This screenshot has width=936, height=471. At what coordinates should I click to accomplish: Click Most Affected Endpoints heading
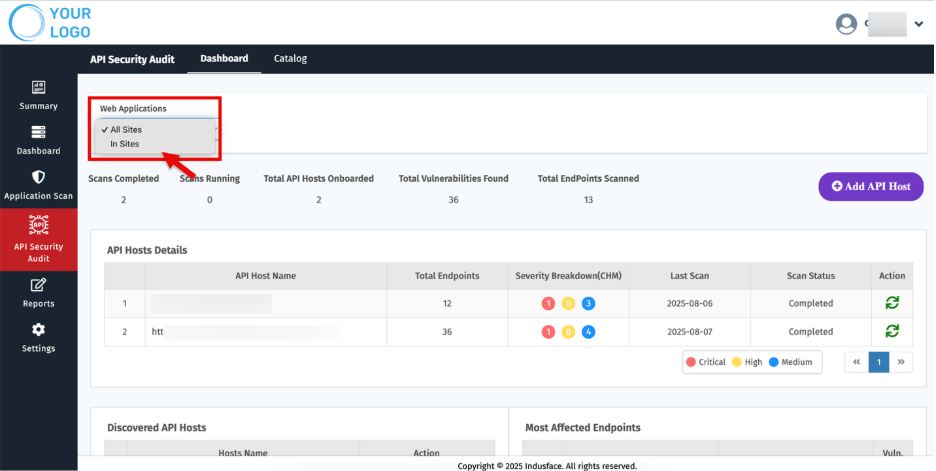pyautogui.click(x=583, y=427)
